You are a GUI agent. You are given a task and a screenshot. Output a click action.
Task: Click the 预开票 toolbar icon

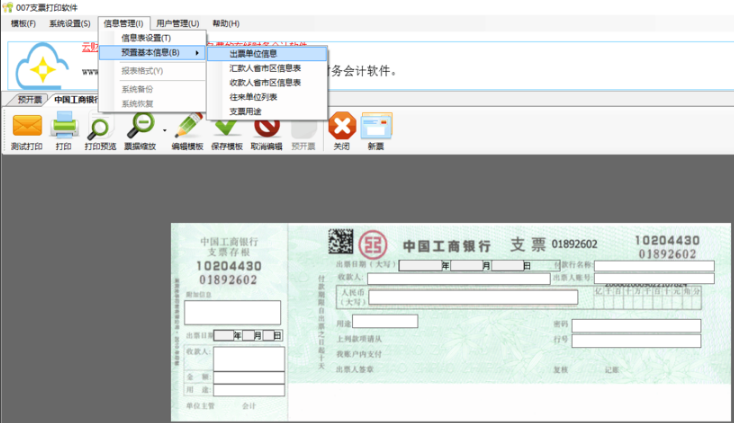(x=303, y=129)
